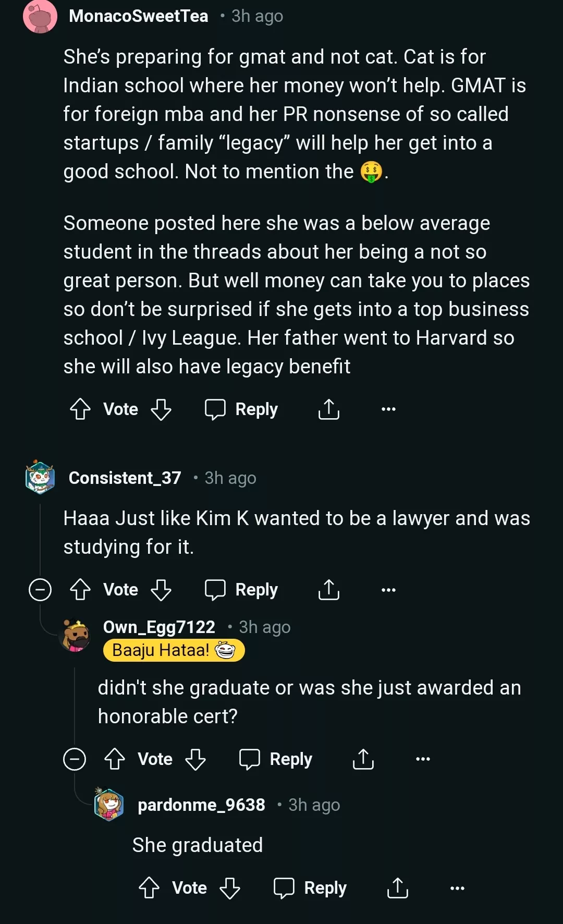Image resolution: width=563 pixels, height=924 pixels.
Task: Click Consistent_37's avatar
Action: pyautogui.click(x=40, y=477)
